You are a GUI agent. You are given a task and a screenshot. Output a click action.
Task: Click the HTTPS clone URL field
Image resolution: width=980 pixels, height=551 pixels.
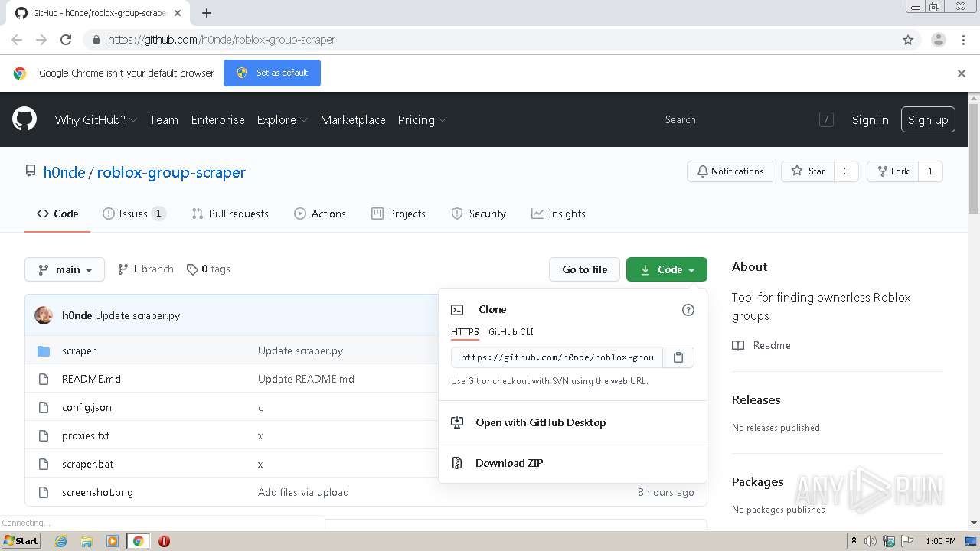557,357
